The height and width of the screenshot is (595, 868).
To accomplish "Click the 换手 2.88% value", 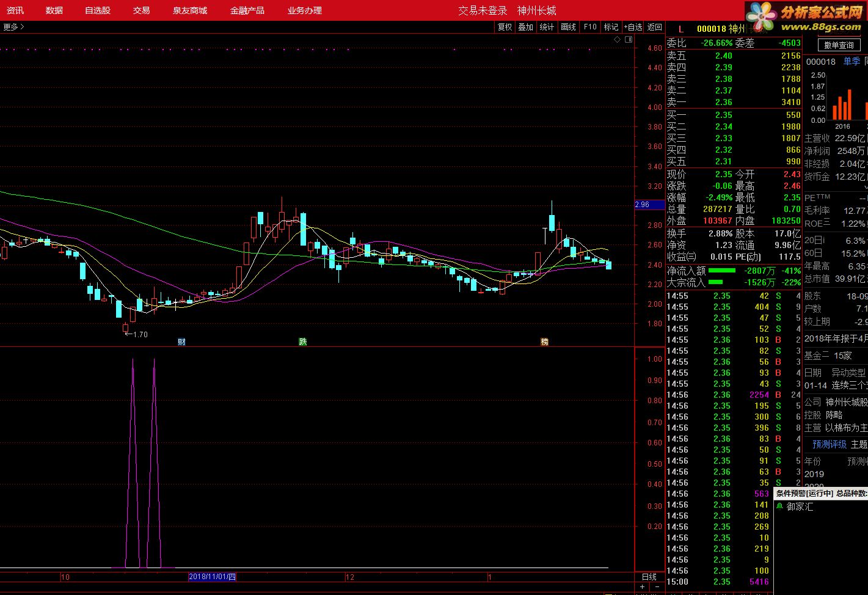I will point(720,233).
